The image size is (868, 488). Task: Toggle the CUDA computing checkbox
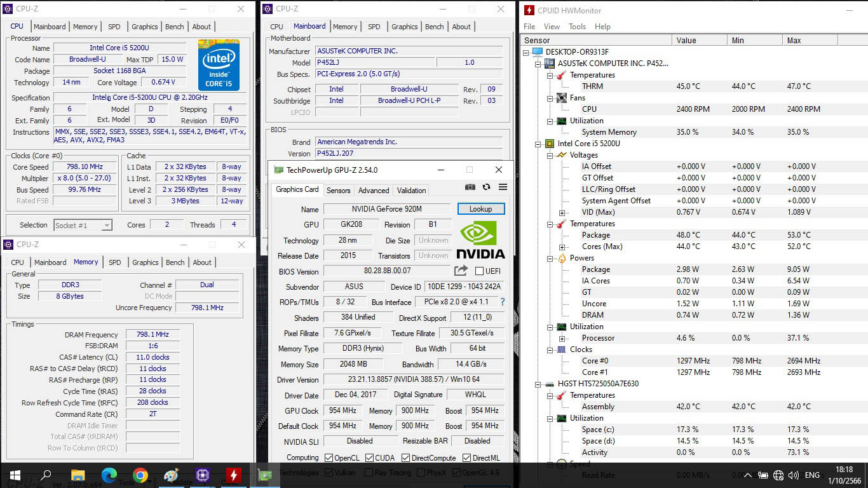[369, 457]
